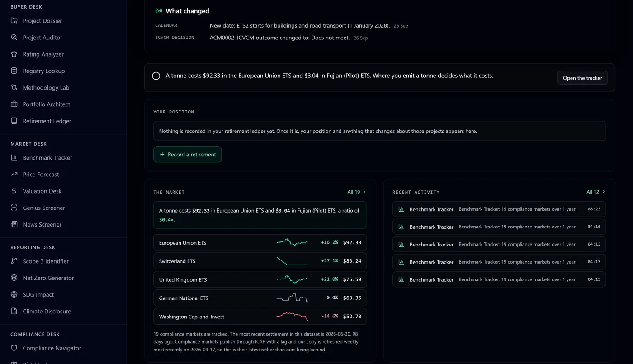The height and width of the screenshot is (364, 633).
Task: Open the Switzerland ETS market row
Action: click(260, 261)
